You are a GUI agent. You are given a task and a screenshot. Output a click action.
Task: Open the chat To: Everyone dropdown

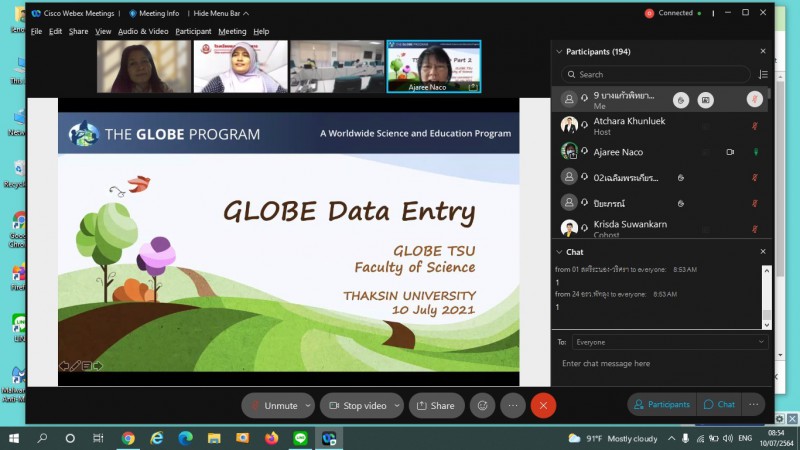click(670, 342)
